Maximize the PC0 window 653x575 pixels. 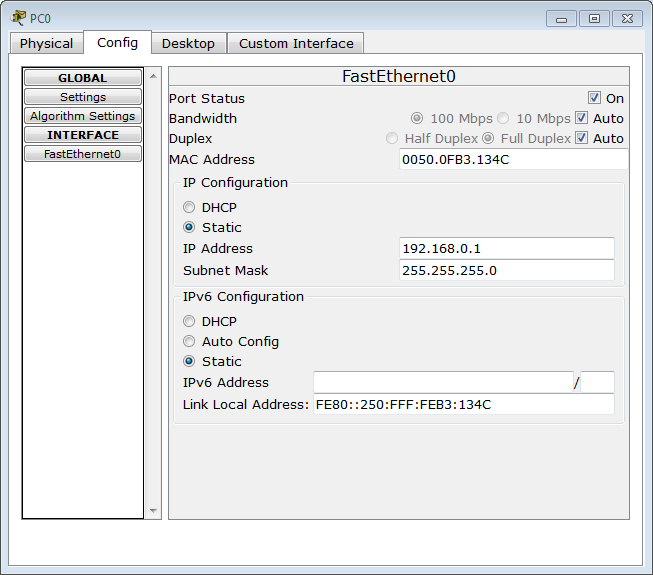(x=594, y=19)
